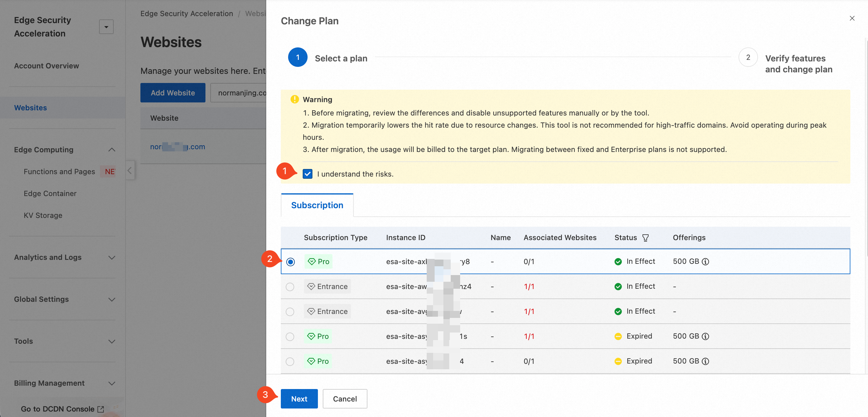
Task: Open Account Overview in sidebar
Action: coord(46,66)
